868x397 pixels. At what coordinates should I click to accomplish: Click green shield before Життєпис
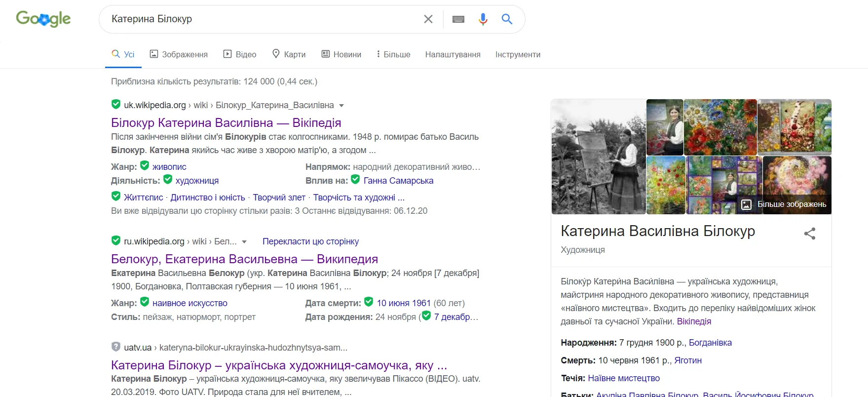coord(116,197)
